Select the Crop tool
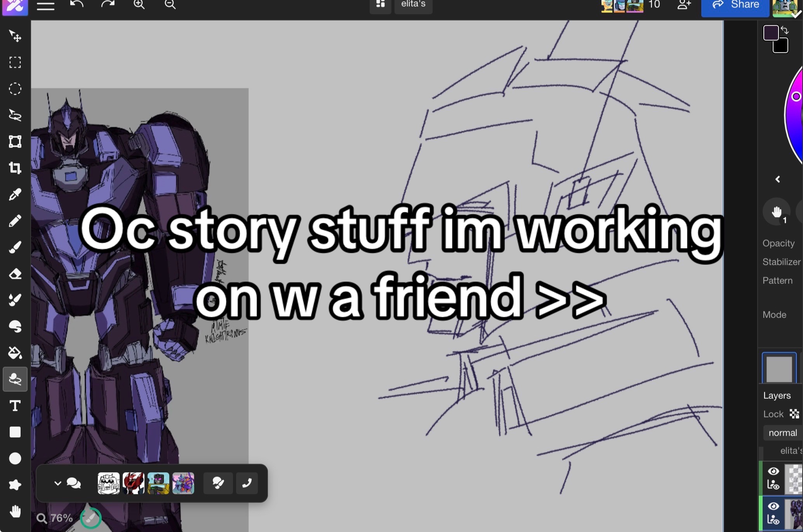803x532 pixels. point(15,168)
